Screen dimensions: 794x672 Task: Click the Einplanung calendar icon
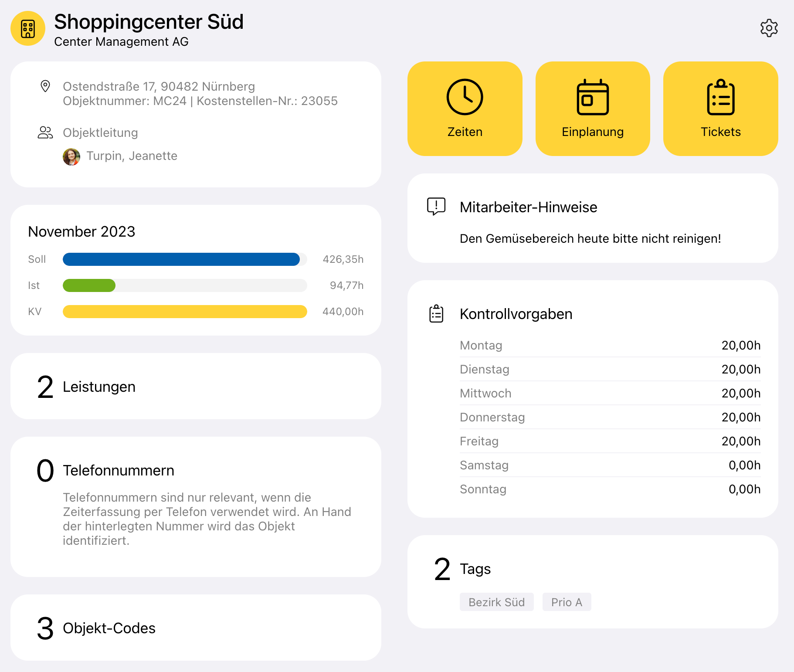click(592, 97)
